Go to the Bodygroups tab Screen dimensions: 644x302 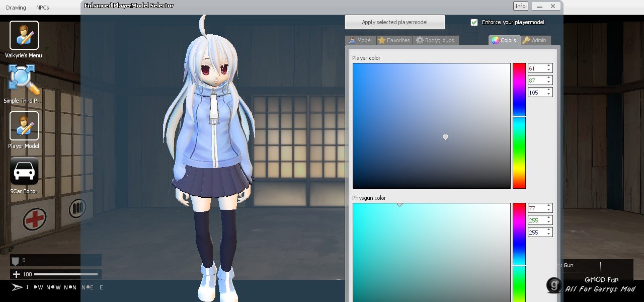(x=436, y=40)
